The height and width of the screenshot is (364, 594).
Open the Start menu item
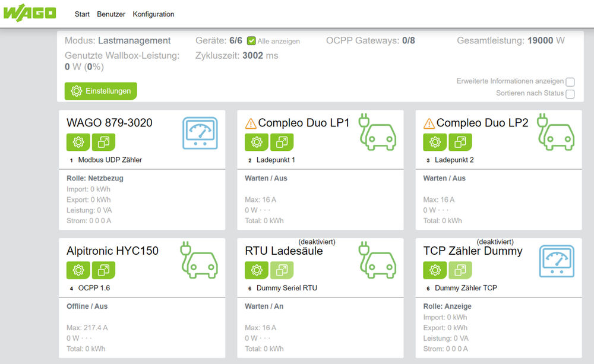coord(82,14)
